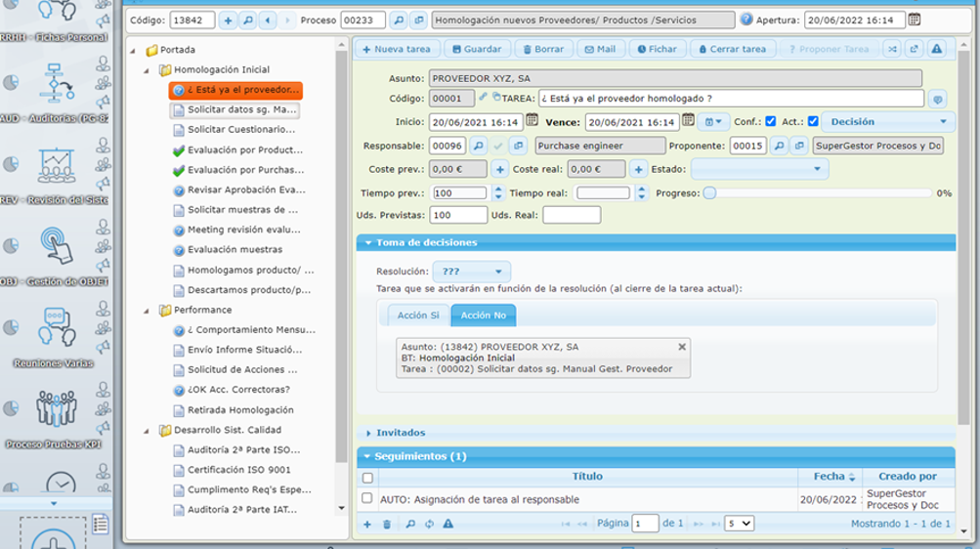Click the shuffle icon in task toolbar
Viewport: 980px width, 549px height.
coord(892,49)
